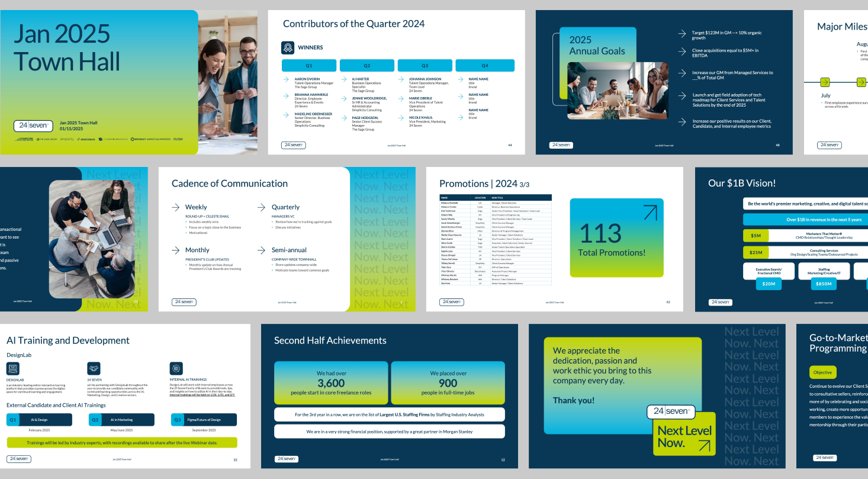Click the arrow next to Increase our GM from Managed Services
Image resolution: width=868 pixels, height=479 pixels.
pyautogui.click(x=682, y=73)
